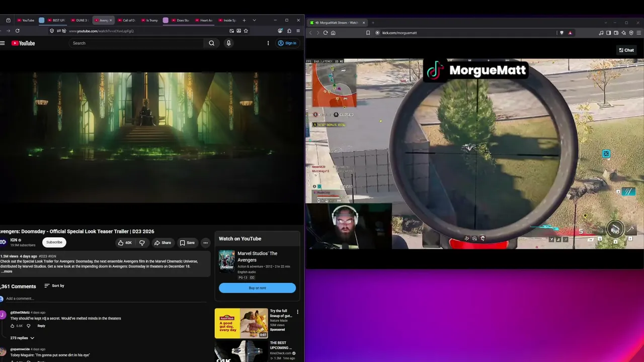The width and height of the screenshot is (644, 362).
Task: Switch to the Heart Au tab
Action: click(205, 20)
